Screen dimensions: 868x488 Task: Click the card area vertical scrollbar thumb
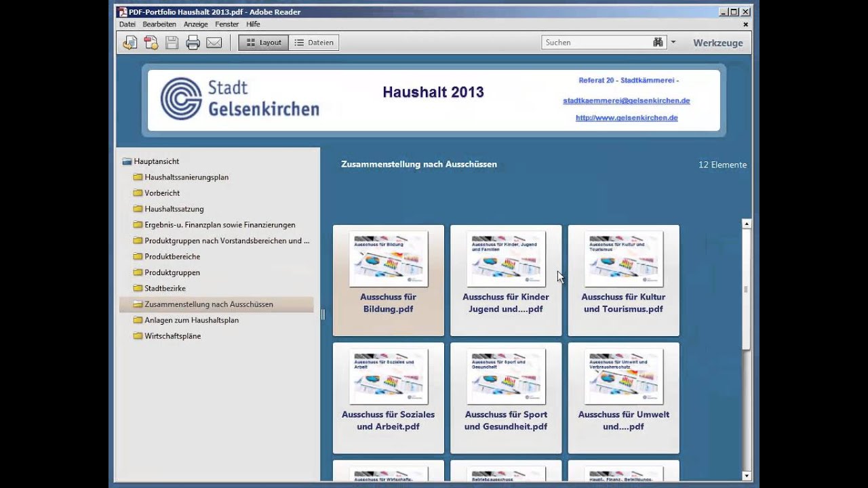point(747,289)
